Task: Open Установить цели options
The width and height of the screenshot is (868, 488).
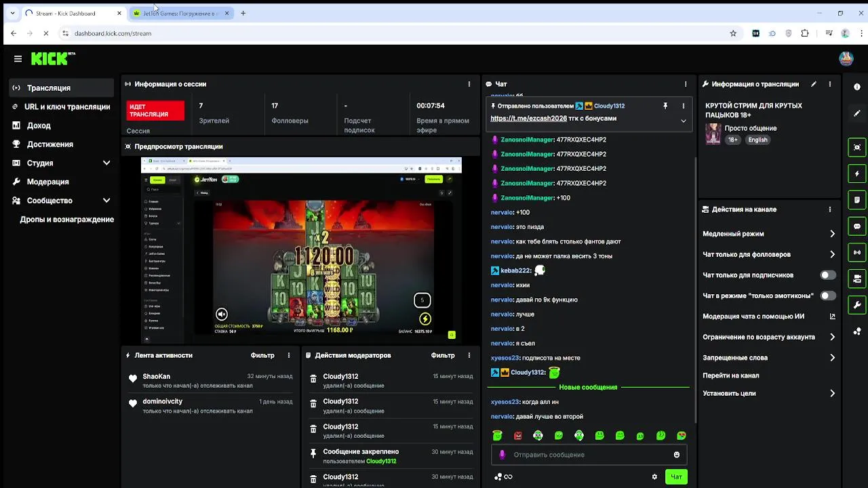Action: (x=769, y=393)
